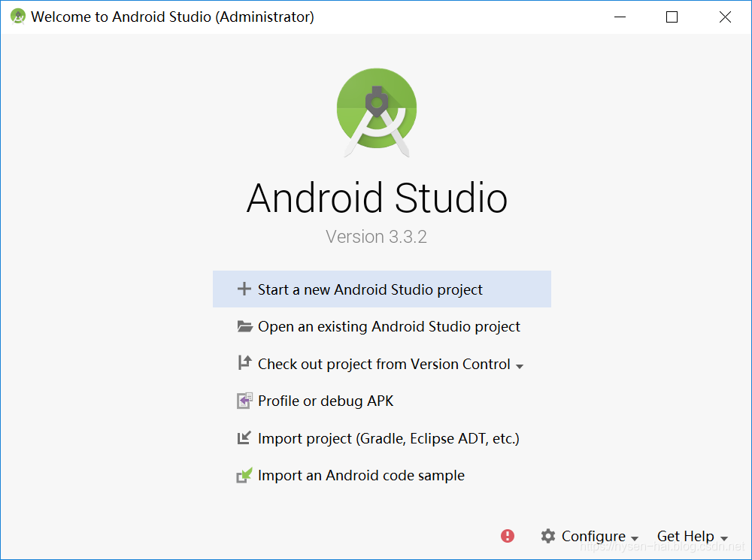
Task: Expand the Get Help dropdown arrow
Action: pyautogui.click(x=724, y=538)
